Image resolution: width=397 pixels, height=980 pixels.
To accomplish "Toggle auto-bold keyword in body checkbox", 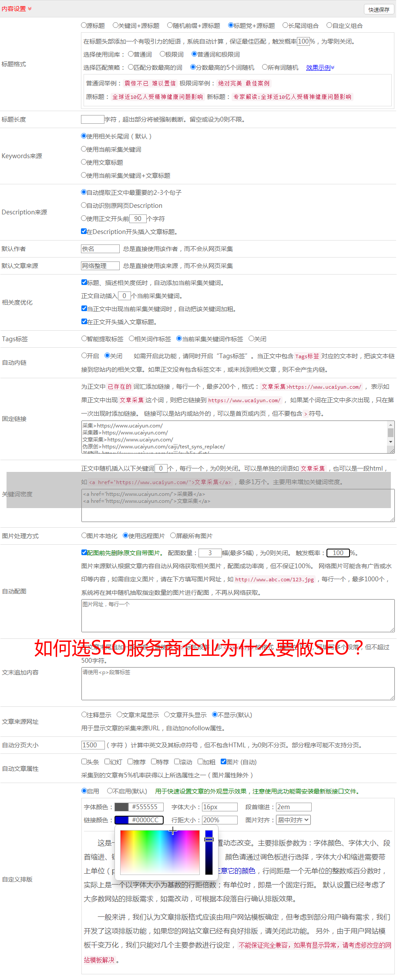I will click(84, 309).
